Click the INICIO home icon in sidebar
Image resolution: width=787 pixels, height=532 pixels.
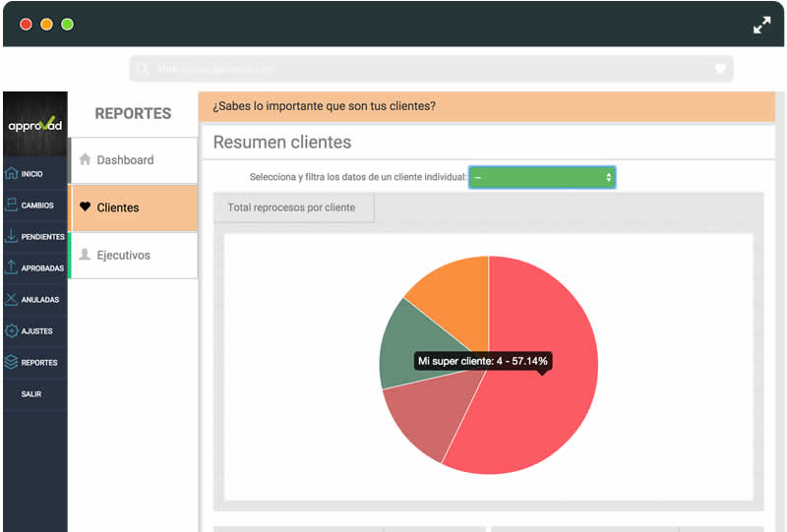(x=12, y=174)
